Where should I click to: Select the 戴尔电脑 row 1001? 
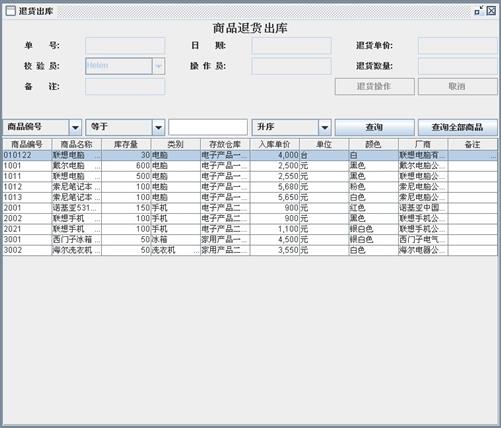(x=250, y=166)
